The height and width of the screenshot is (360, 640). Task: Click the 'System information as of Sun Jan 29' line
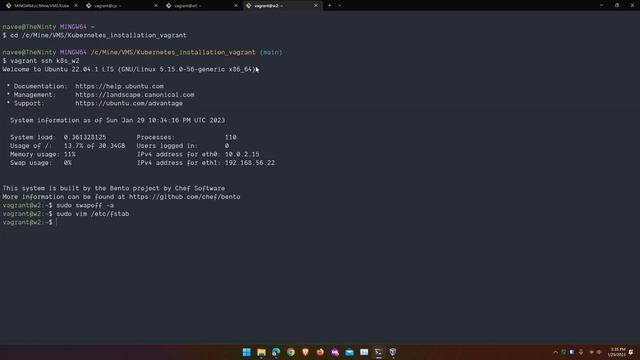coord(118,120)
